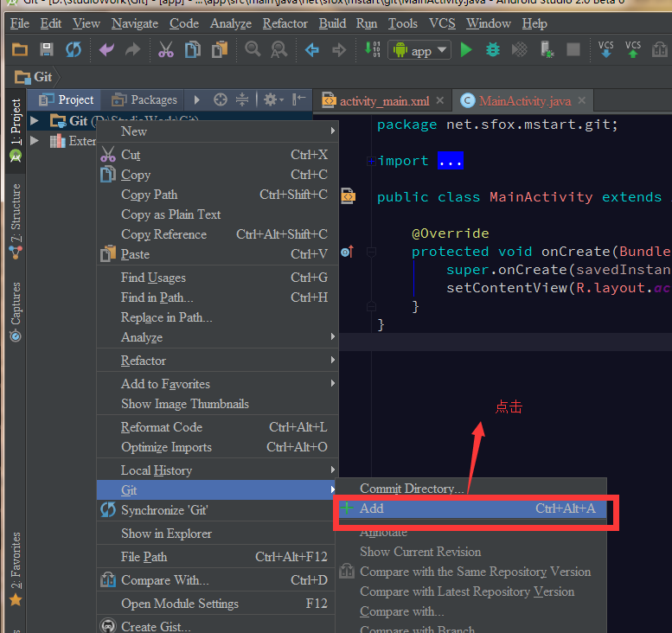Toggle the 7: Structure side tool window

[x=16, y=221]
